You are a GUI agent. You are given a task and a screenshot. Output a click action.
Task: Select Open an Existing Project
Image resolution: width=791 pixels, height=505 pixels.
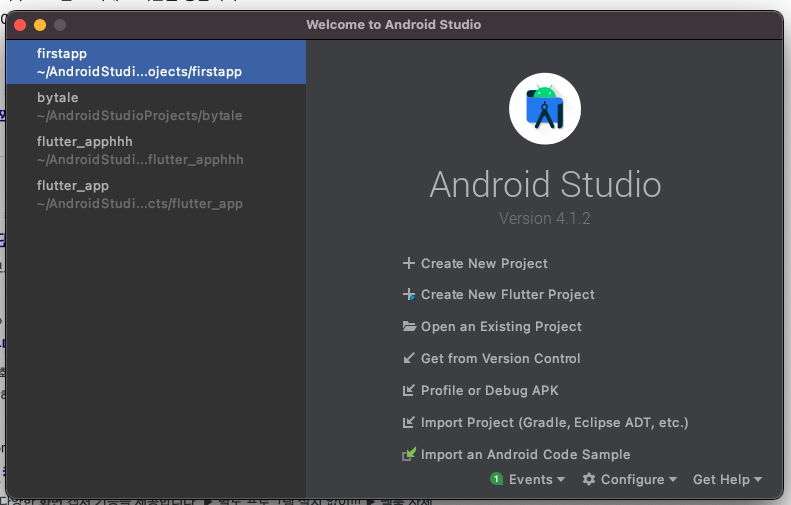click(501, 326)
